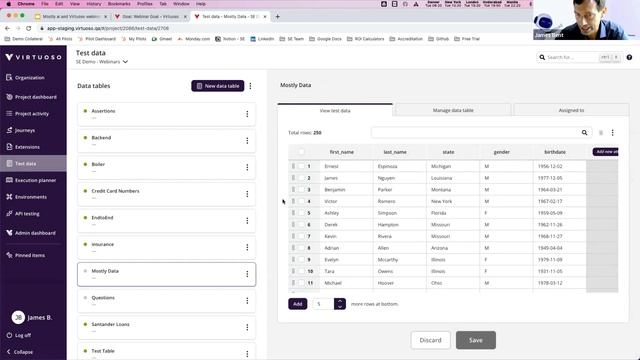Screen dimensions: 640x360
Task: Open new browser tab plus button
Action: [x=278, y=17]
